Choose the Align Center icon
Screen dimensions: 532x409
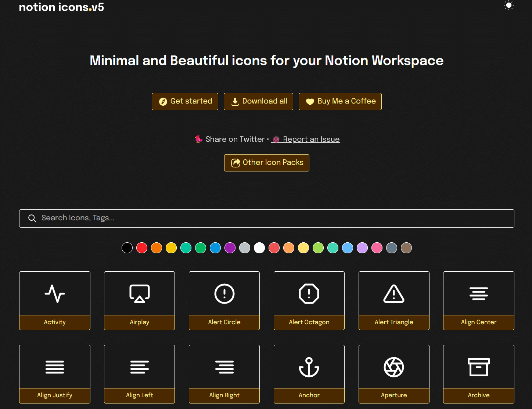479,301
